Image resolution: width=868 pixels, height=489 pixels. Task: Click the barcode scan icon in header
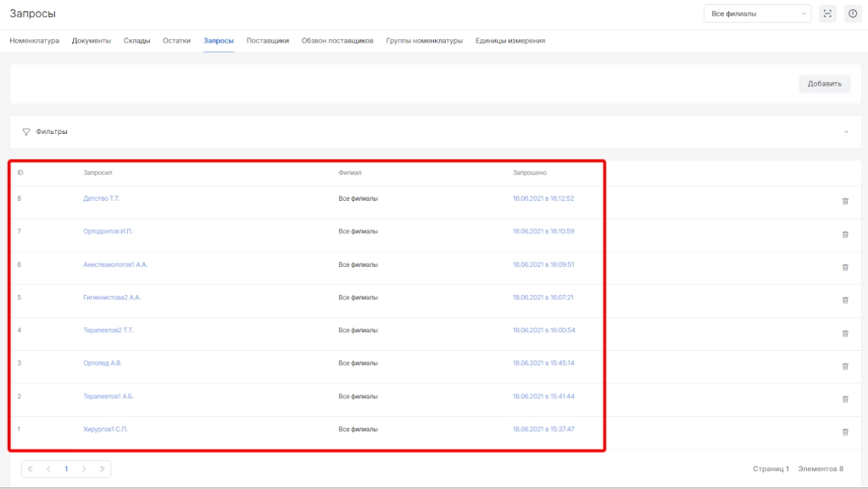point(828,14)
